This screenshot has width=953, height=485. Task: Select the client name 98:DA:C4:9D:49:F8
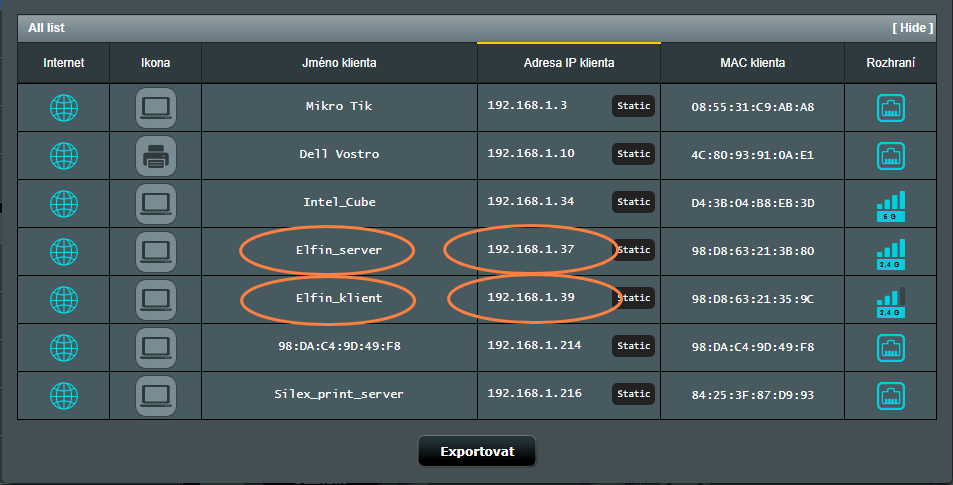tap(339, 347)
